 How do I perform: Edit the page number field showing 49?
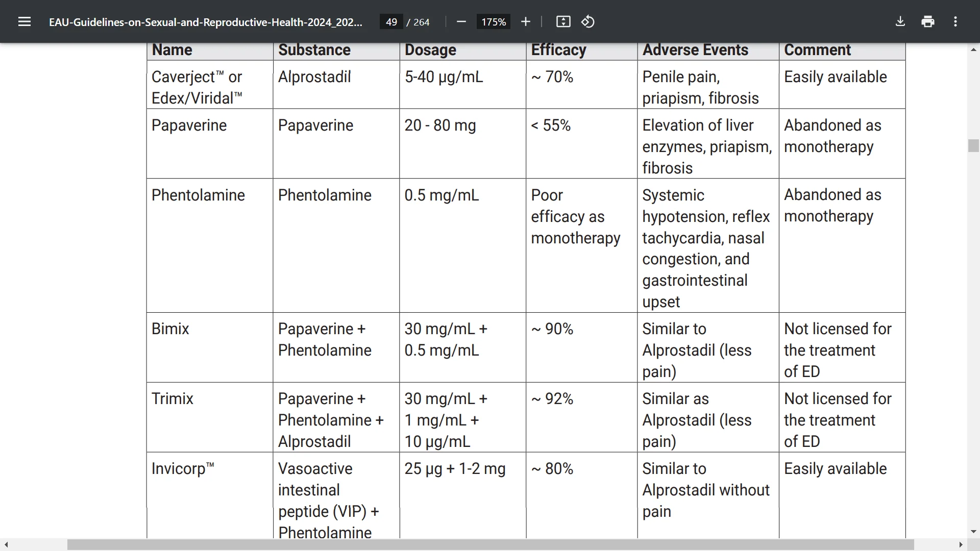391,22
